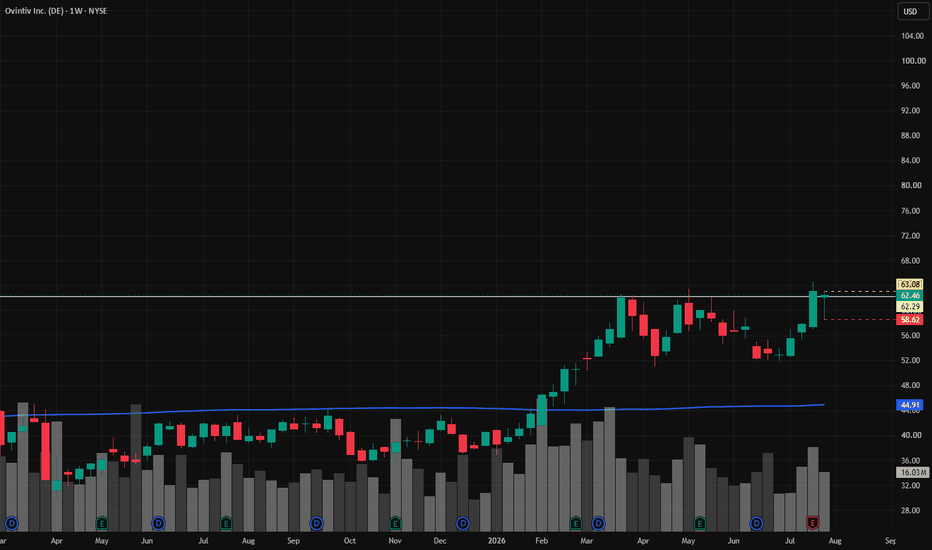Click the 84.00 price axis label
The height and width of the screenshot is (550, 932).
pos(910,161)
